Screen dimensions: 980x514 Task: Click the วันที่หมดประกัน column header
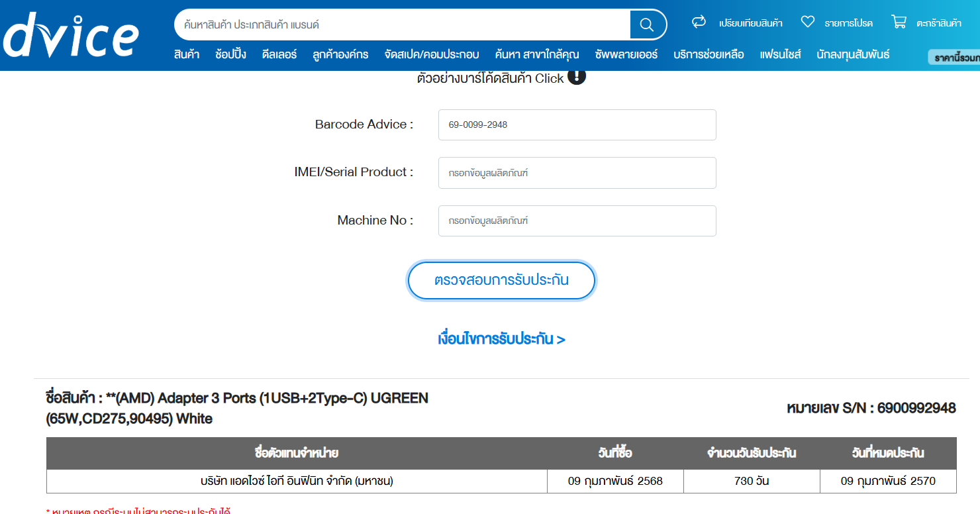point(888,453)
